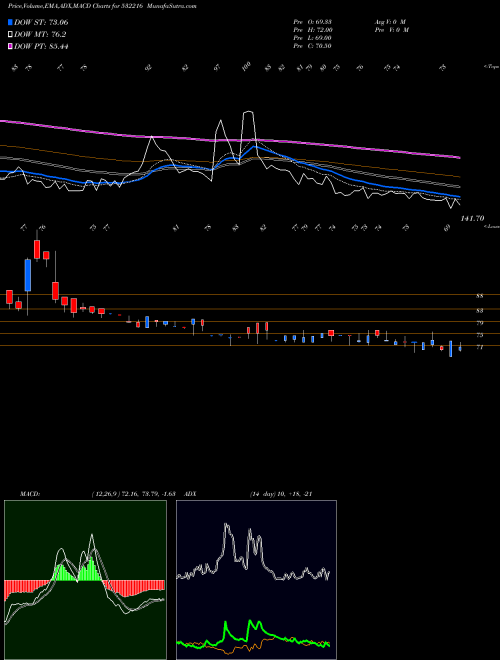Click the 'Pre L: 69.00' value
The width and height of the screenshot is (500, 660).
pyautogui.click(x=313, y=38)
